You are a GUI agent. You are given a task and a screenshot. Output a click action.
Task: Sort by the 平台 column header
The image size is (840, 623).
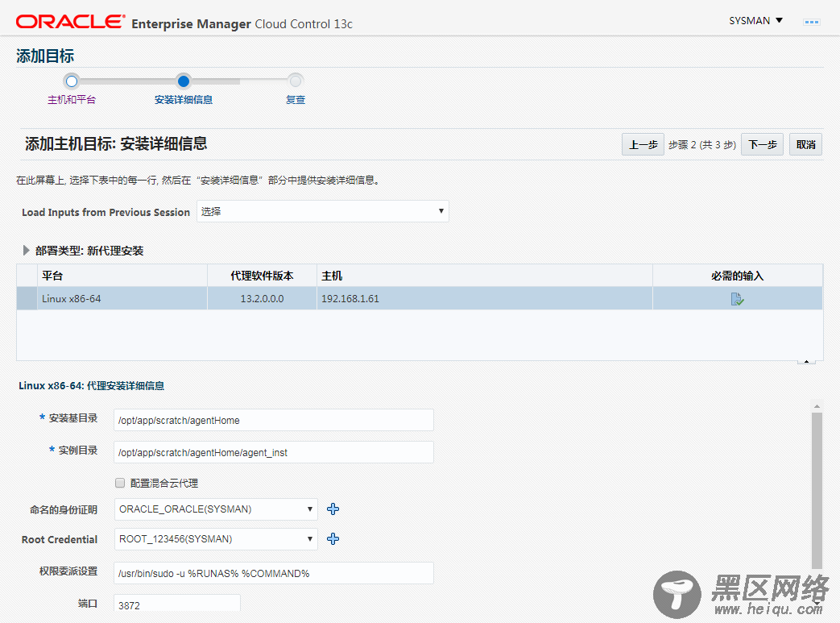tap(122, 276)
